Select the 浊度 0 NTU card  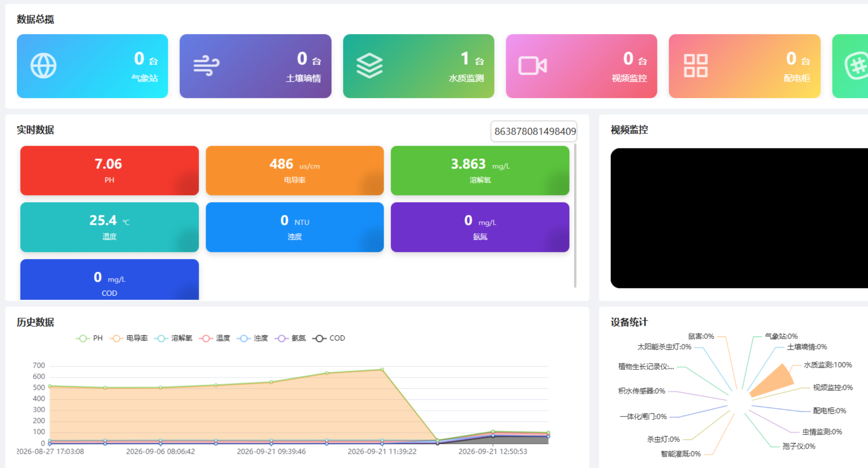(x=295, y=227)
